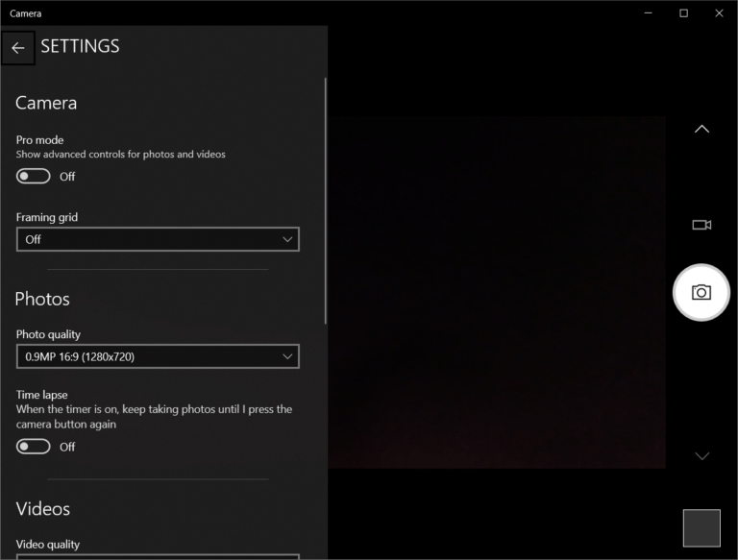Click the Photos section heading

click(x=42, y=300)
